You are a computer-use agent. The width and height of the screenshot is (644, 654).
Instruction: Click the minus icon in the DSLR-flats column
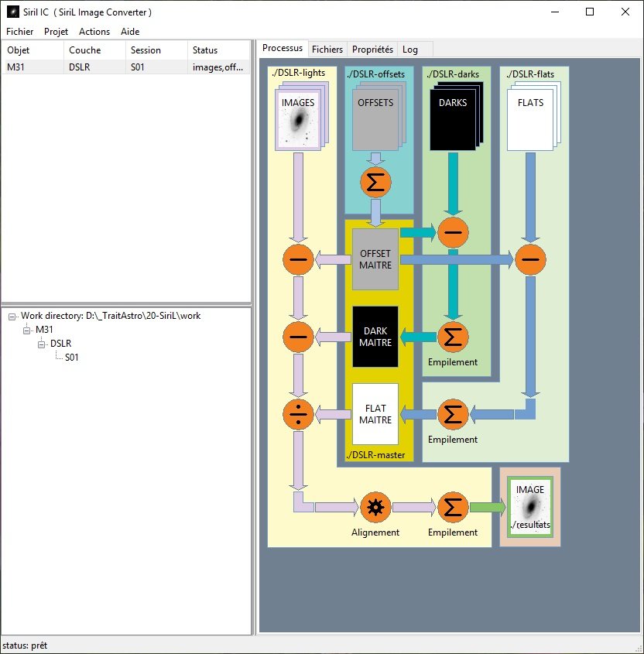[530, 259]
